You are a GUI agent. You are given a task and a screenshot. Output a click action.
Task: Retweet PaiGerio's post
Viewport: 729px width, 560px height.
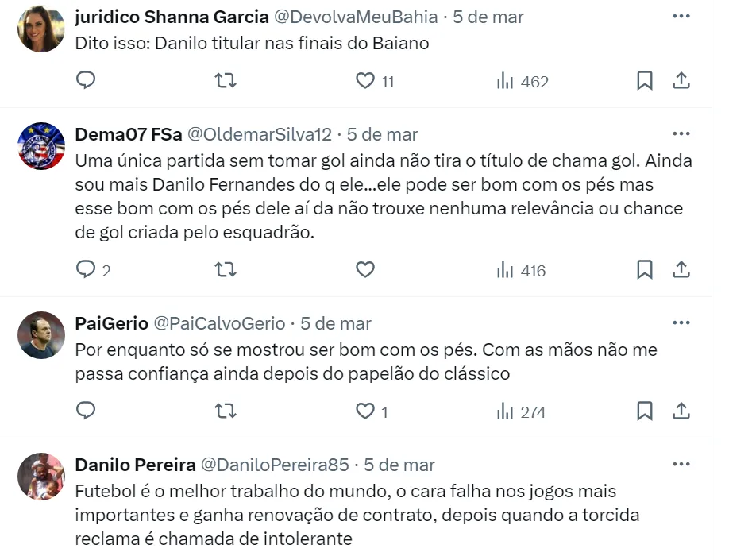tap(226, 411)
